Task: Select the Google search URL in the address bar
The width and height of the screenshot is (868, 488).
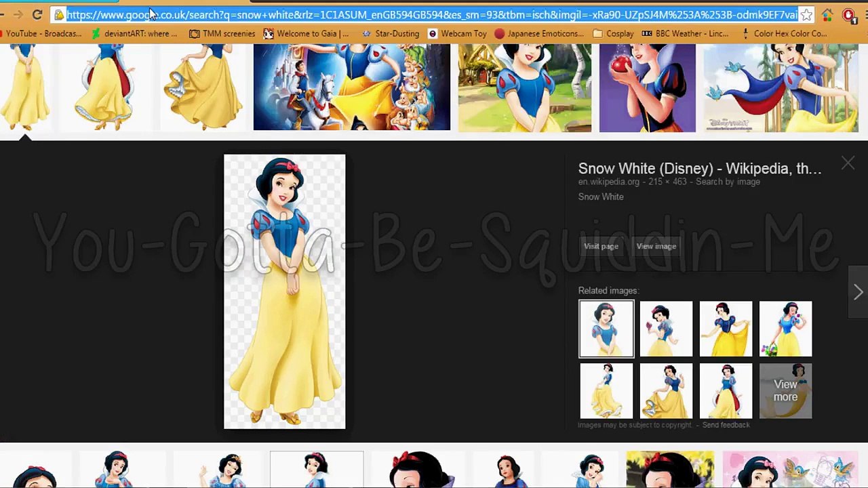Action: point(432,14)
